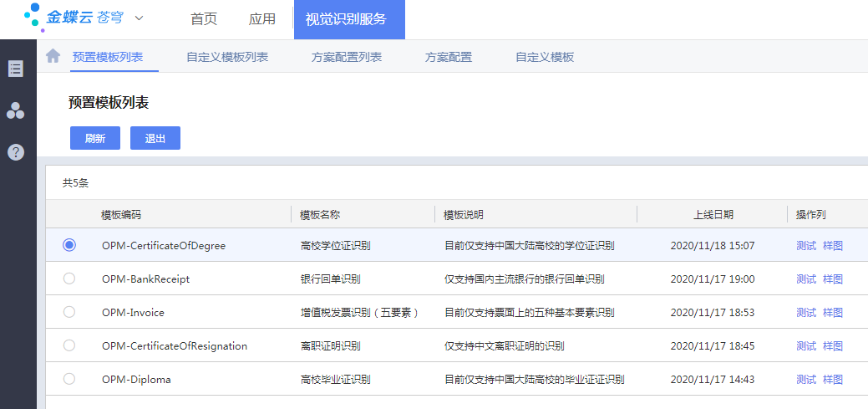The width and height of the screenshot is (868, 409).
Task: Click the 模板说明 column header
Action: (464, 215)
